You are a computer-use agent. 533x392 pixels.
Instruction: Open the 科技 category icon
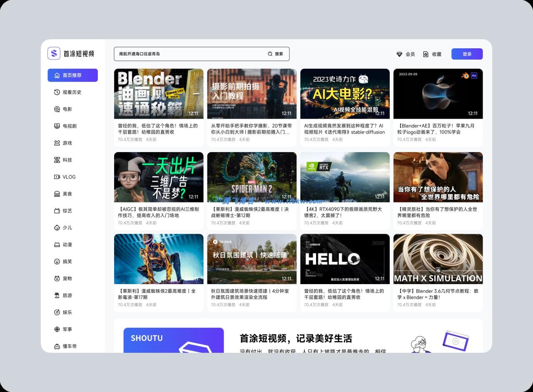(57, 160)
